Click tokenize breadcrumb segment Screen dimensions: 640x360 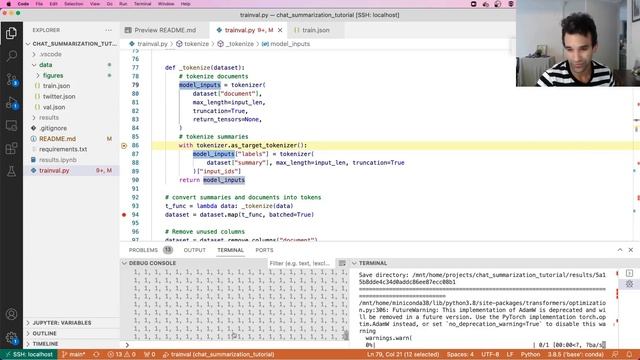(x=192, y=44)
